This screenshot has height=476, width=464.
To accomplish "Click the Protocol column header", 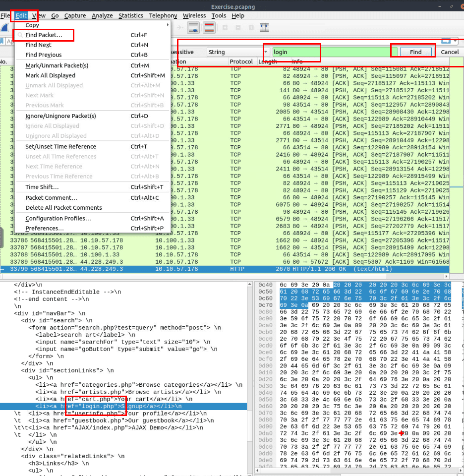I will [240, 61].
